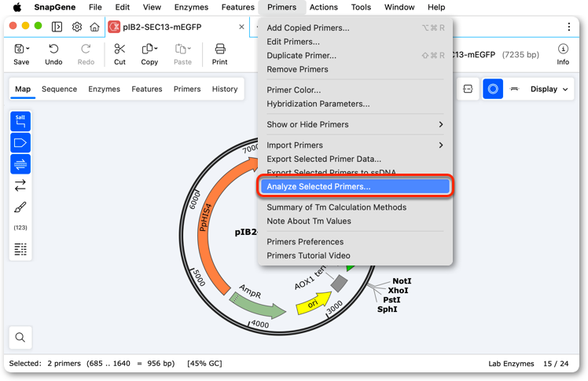
Task: Click the Copy toolbar icon
Action: pos(147,49)
